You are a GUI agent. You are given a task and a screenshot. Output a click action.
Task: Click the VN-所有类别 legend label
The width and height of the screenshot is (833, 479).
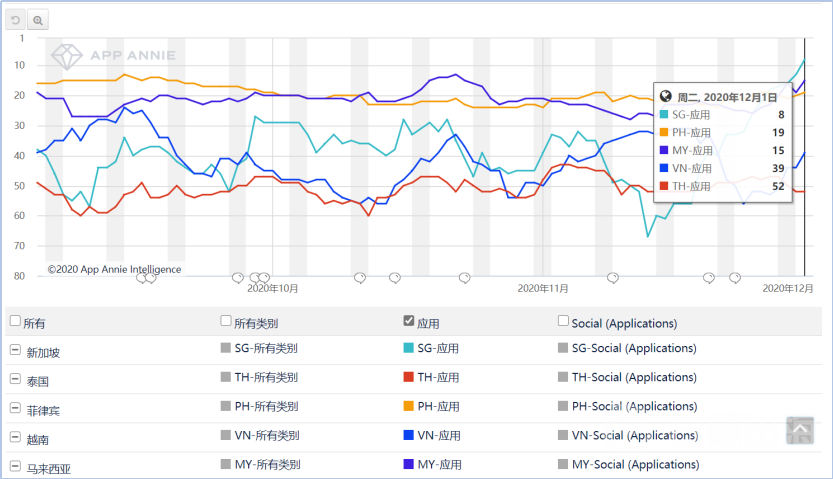pos(267,436)
